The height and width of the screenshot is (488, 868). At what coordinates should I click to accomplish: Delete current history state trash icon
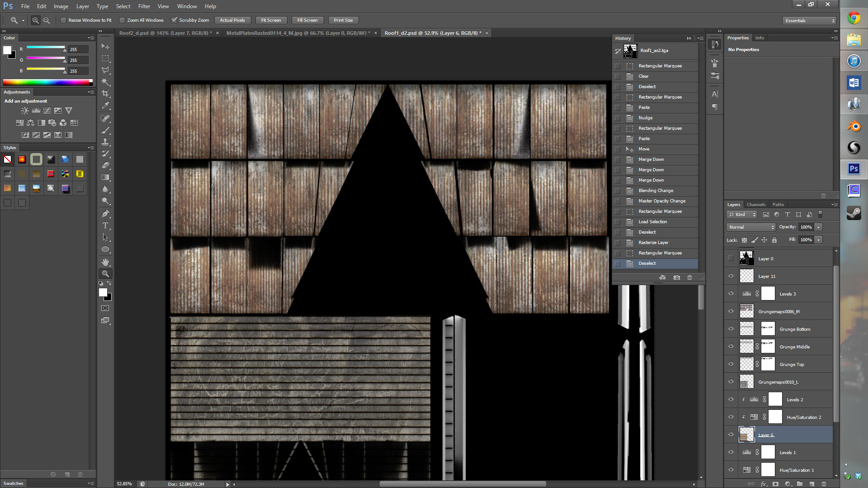coord(689,277)
